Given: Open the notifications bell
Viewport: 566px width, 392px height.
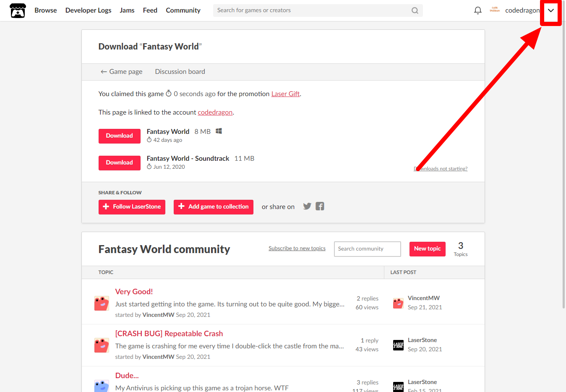Looking at the screenshot, I should (477, 10).
